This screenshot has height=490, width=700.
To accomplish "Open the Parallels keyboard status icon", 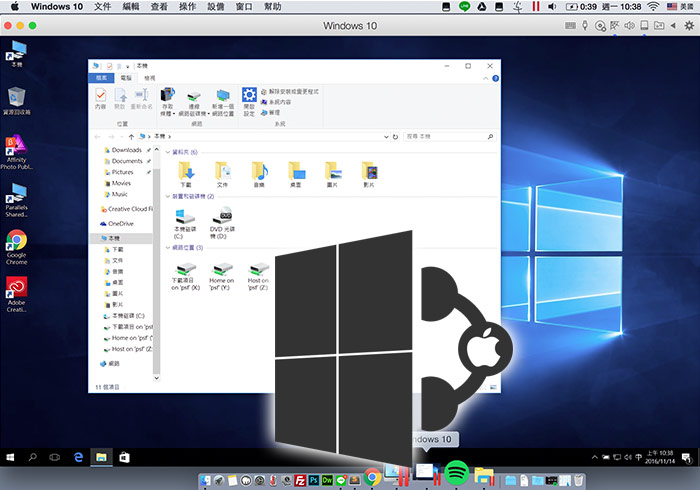I will (570, 26).
